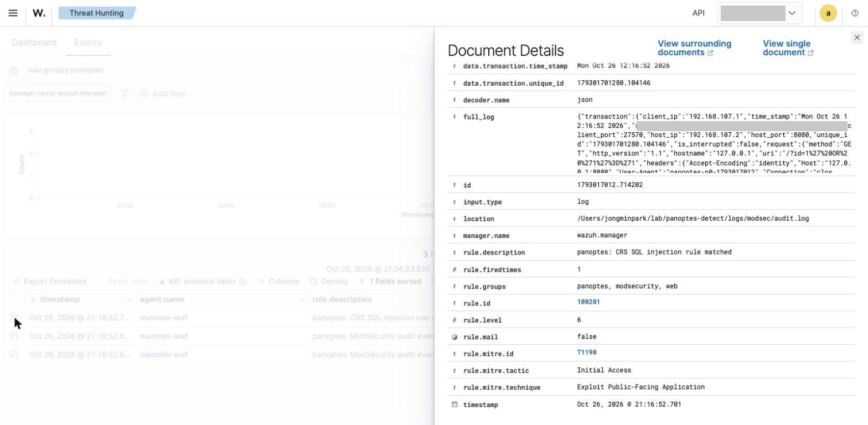The image size is (868, 425).
Task: Click the rule.level field name
Action: coord(483,320)
